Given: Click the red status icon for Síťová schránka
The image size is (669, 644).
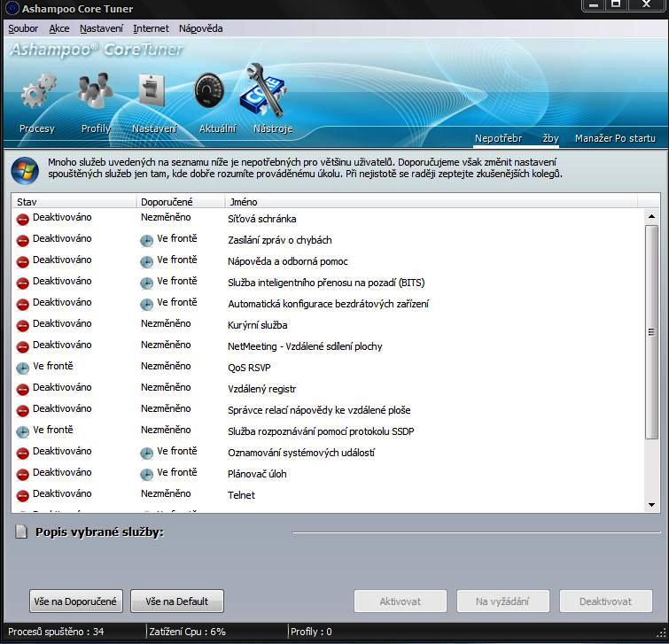Looking at the screenshot, I should (23, 219).
